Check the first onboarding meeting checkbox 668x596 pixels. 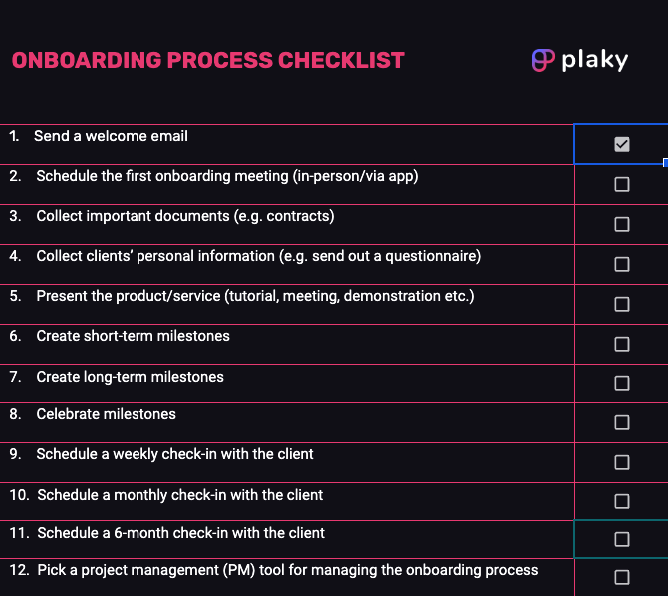[622, 184]
